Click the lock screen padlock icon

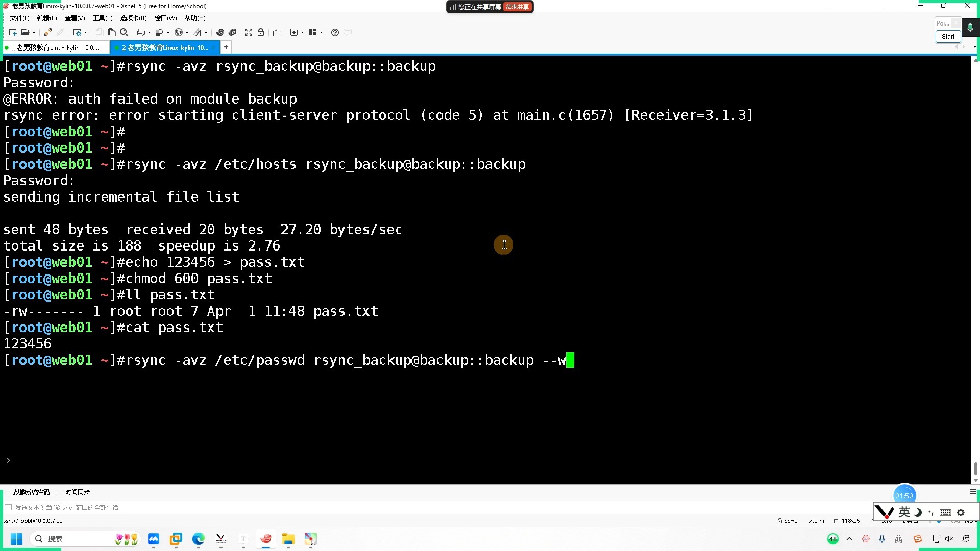click(261, 32)
